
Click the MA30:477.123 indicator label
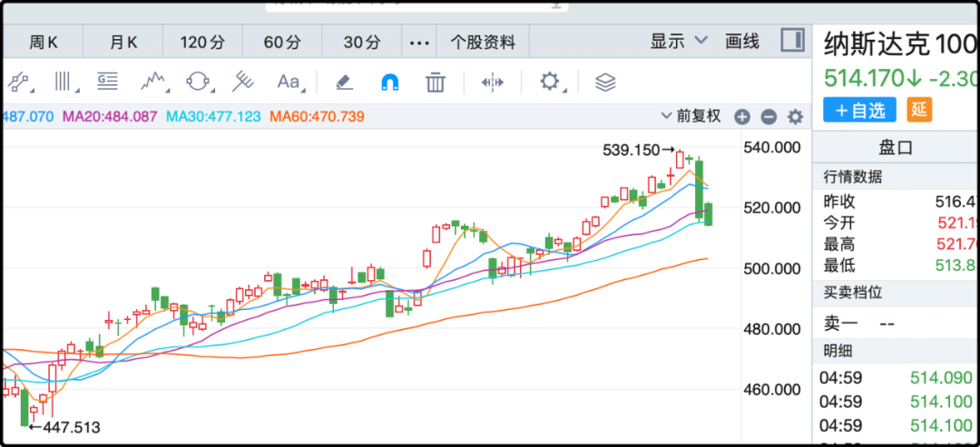(x=214, y=116)
